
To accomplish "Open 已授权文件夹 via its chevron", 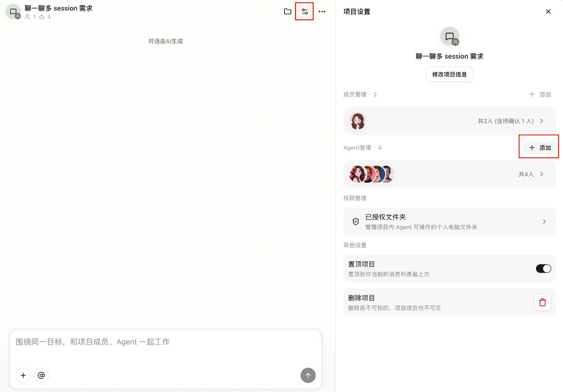I will pos(545,221).
